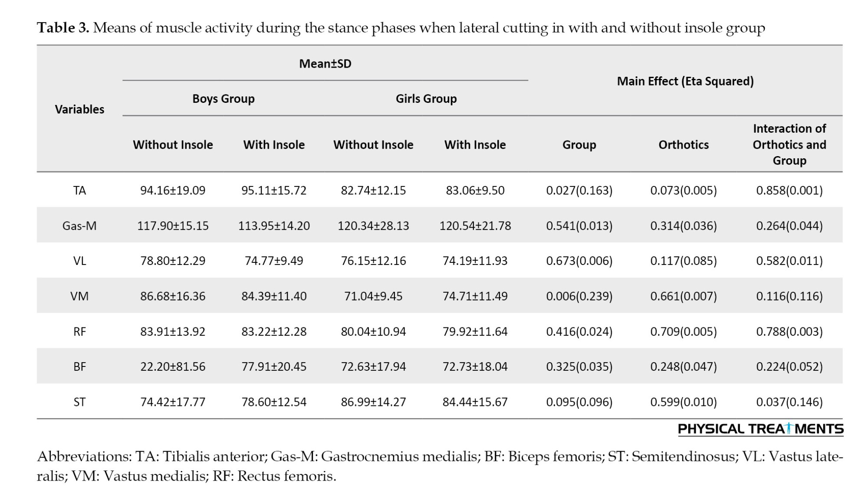Click the "Variables" column header
Image resolution: width=868 pixels, height=497 pixels.
tap(79, 109)
